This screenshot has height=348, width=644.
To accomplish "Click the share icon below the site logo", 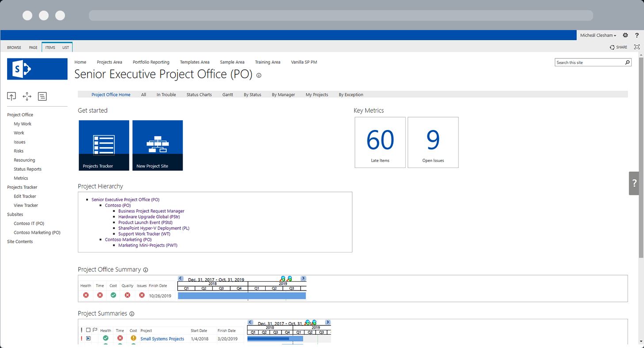I will (11, 96).
